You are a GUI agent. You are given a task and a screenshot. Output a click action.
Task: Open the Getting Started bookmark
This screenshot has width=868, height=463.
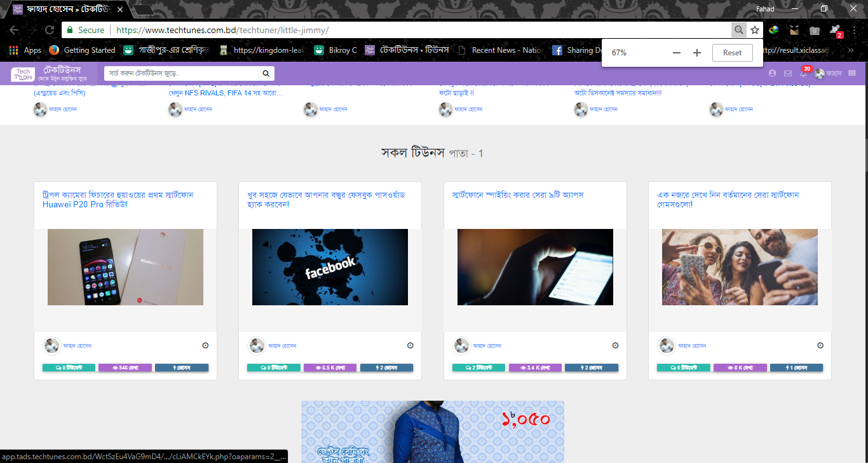click(x=82, y=50)
